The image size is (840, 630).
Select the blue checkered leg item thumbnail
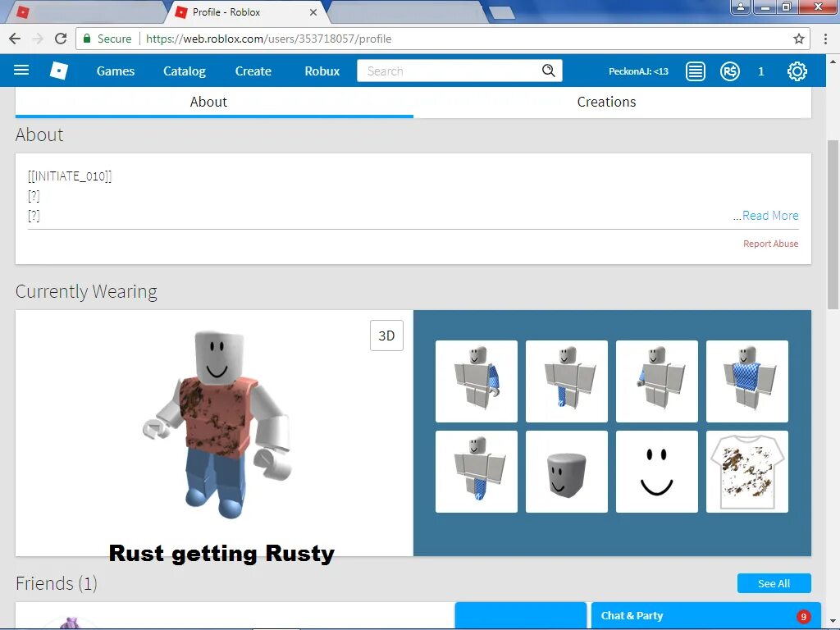click(x=567, y=381)
